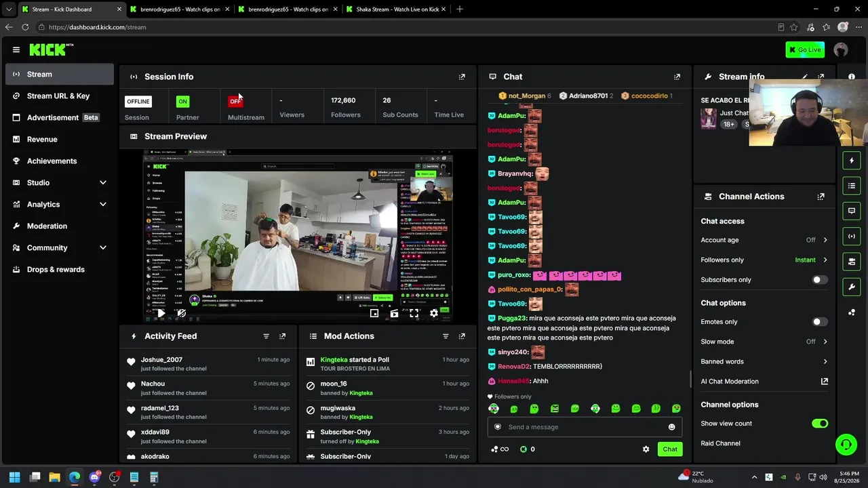Viewport: 868px width, 488px height.
Task: Filter the Activity Feed list
Action: (x=266, y=336)
